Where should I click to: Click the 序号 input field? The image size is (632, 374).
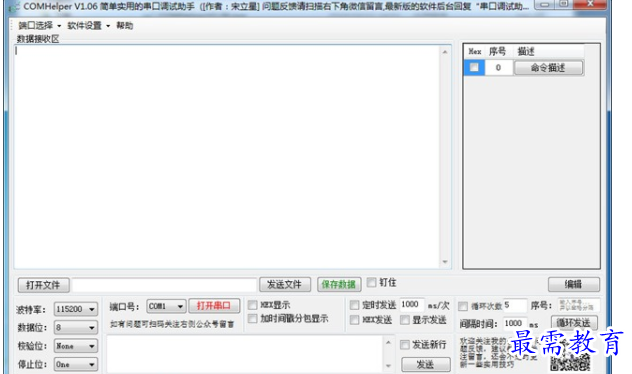click(578, 305)
